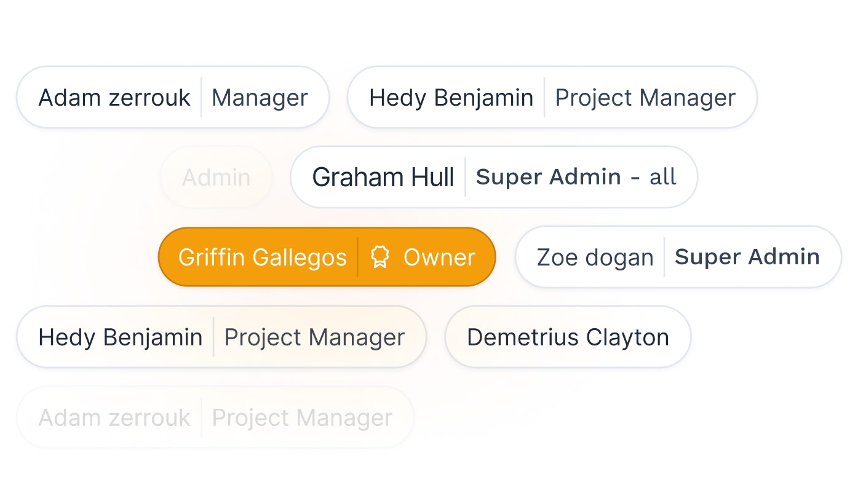The height and width of the screenshot is (504, 866).
Task: Click Project Manager left of Demetrius Clayton
Action: click(314, 337)
